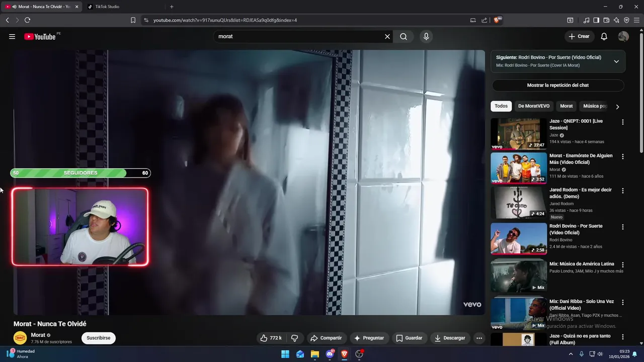Viewport: 644px width, 362px height.
Task: Open the Morat channel avatar
Action: coord(20,338)
